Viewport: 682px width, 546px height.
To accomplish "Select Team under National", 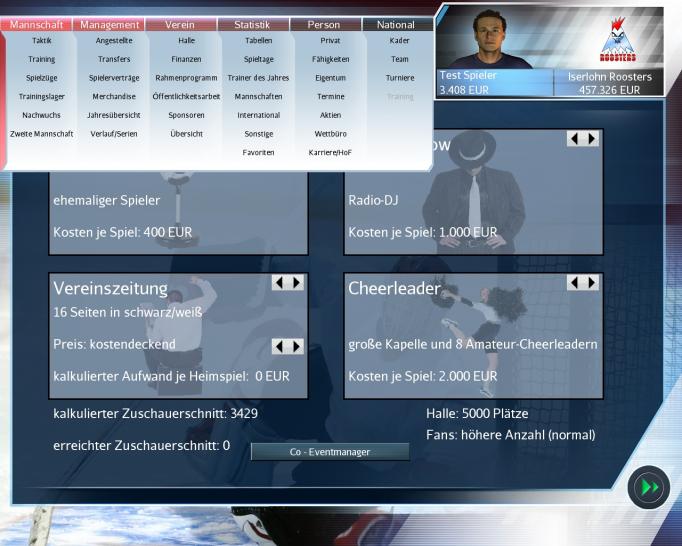I will [399, 59].
